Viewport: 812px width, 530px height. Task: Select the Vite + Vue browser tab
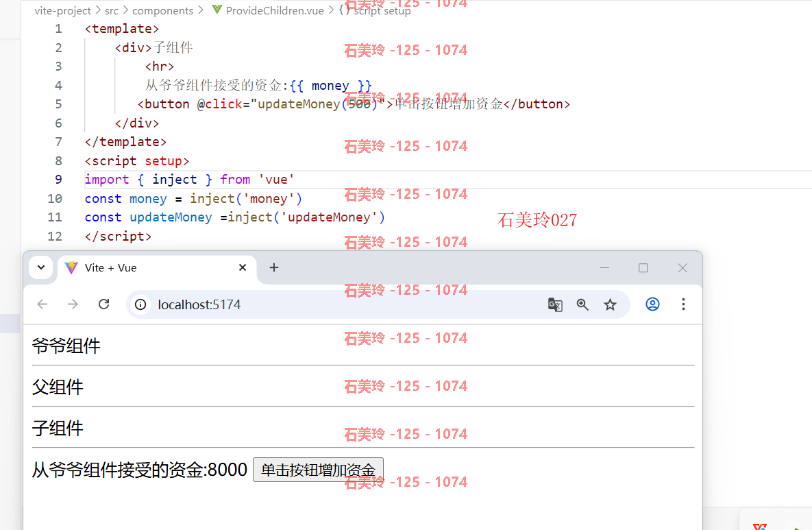tap(157, 268)
